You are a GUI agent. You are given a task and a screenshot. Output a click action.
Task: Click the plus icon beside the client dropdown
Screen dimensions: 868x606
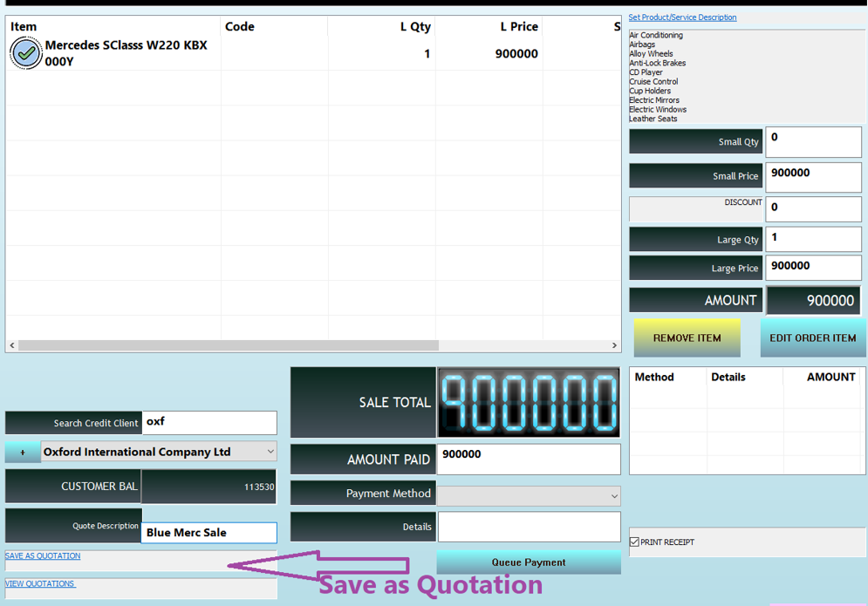coord(20,452)
